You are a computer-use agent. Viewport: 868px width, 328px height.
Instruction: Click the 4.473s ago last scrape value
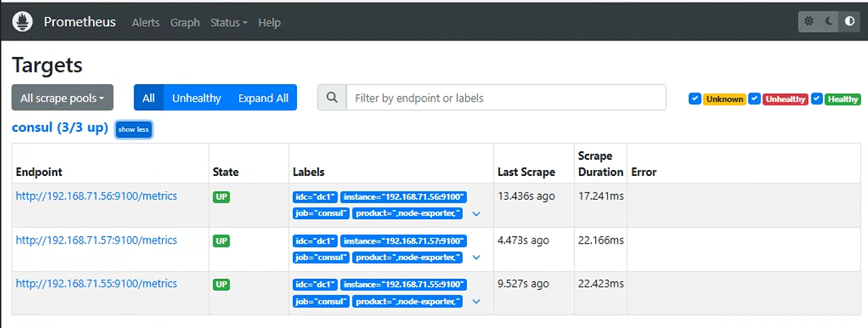[523, 240]
